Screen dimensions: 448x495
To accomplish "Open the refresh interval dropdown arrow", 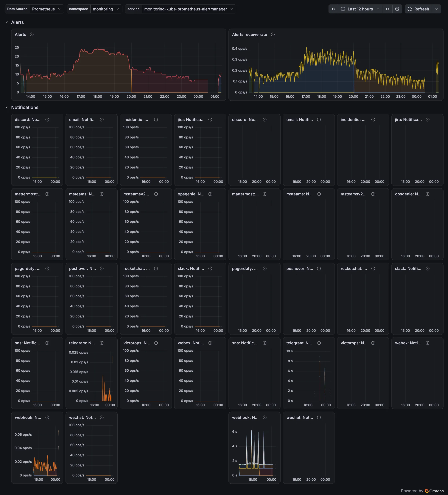I will pos(436,9).
